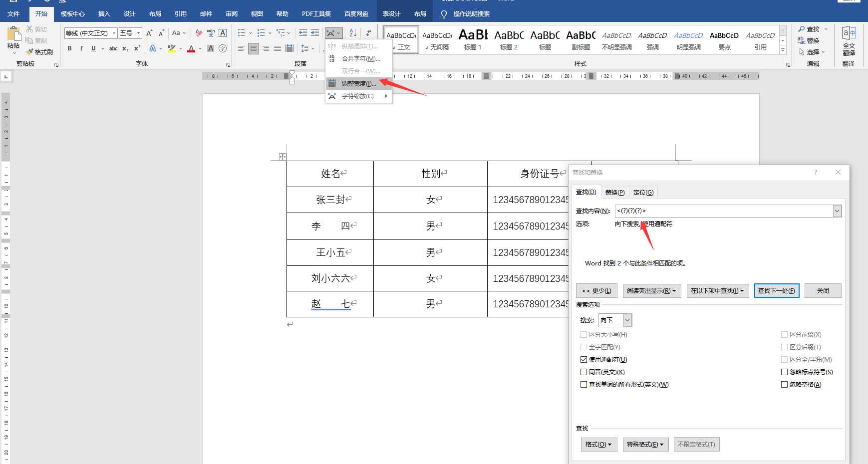This screenshot has height=464, width=868.
Task: Check the 同音(英文) checkbox
Action: click(583, 372)
